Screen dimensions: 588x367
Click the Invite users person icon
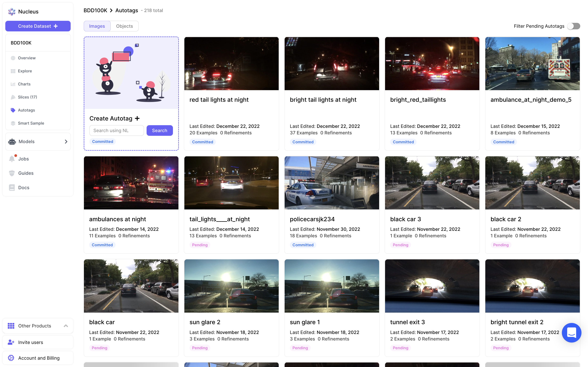11,342
